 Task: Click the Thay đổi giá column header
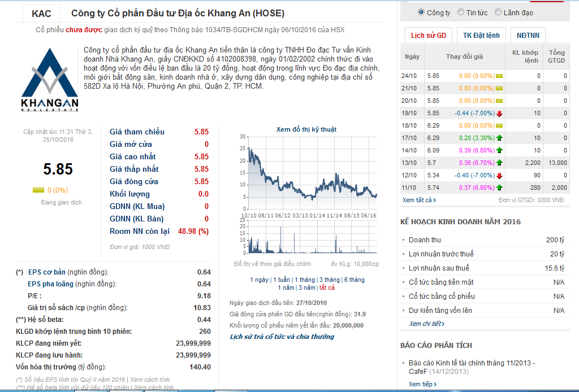click(464, 56)
